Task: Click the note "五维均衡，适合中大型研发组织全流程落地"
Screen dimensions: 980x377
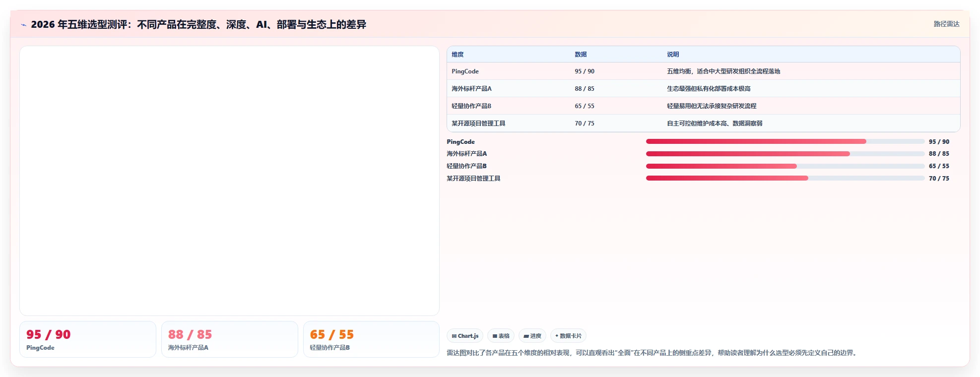Action: pyautogui.click(x=723, y=71)
